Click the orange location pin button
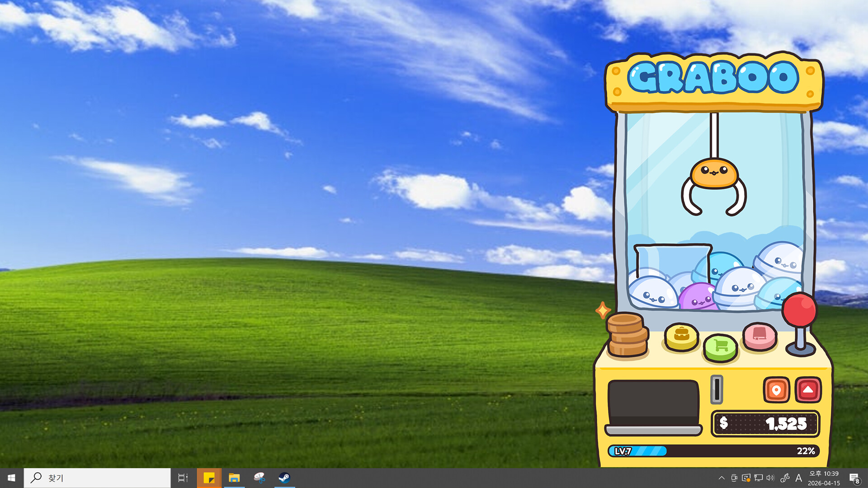The height and width of the screenshot is (488, 868). coord(776,389)
